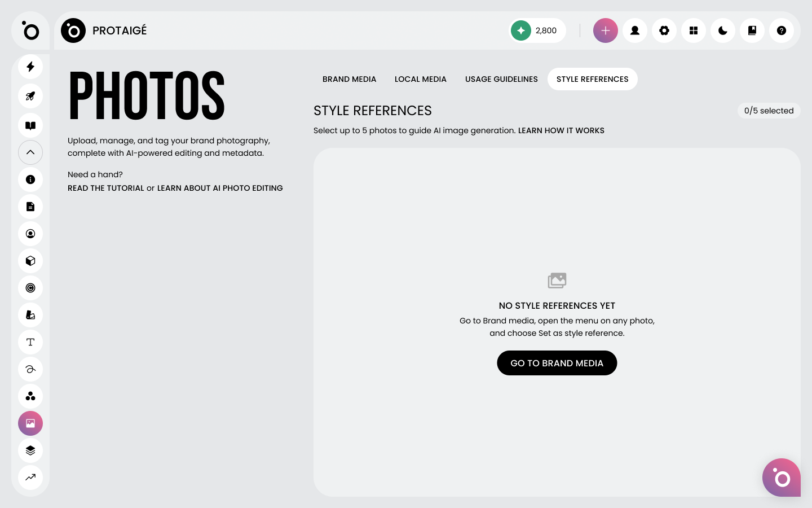Open the document page sidebar icon
Screen dimensions: 812x508
30,207
